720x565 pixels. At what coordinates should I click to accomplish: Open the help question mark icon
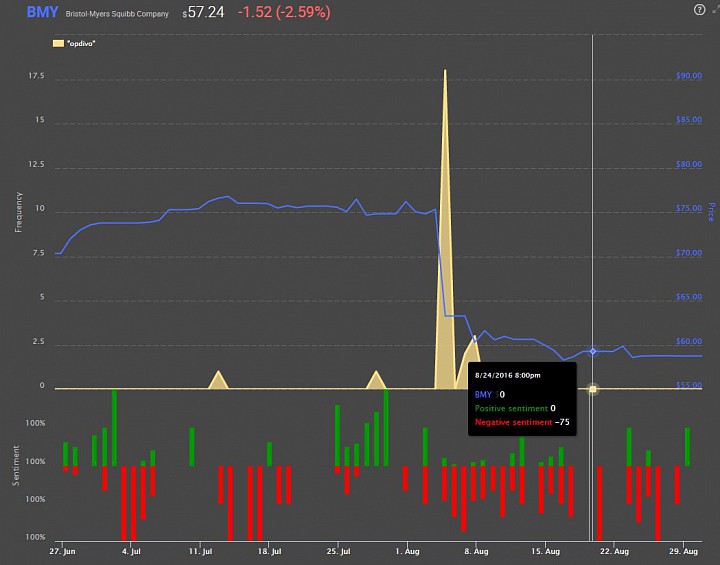click(699, 10)
